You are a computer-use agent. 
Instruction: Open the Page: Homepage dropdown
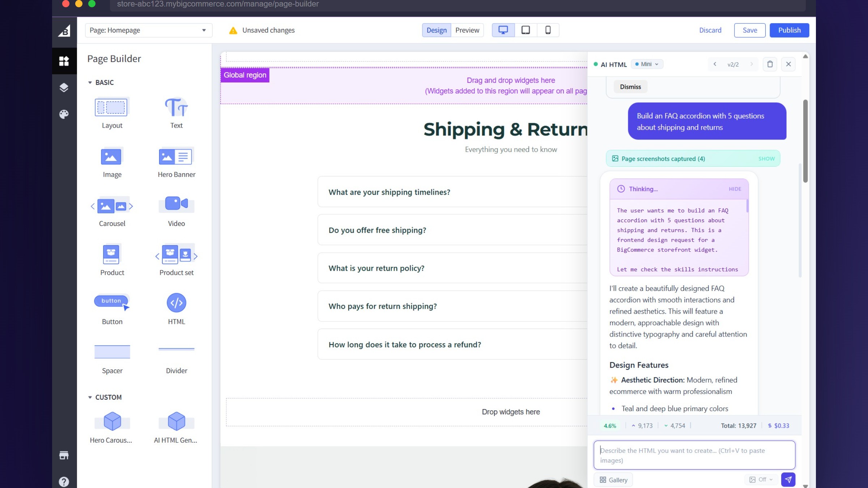pyautogui.click(x=148, y=30)
